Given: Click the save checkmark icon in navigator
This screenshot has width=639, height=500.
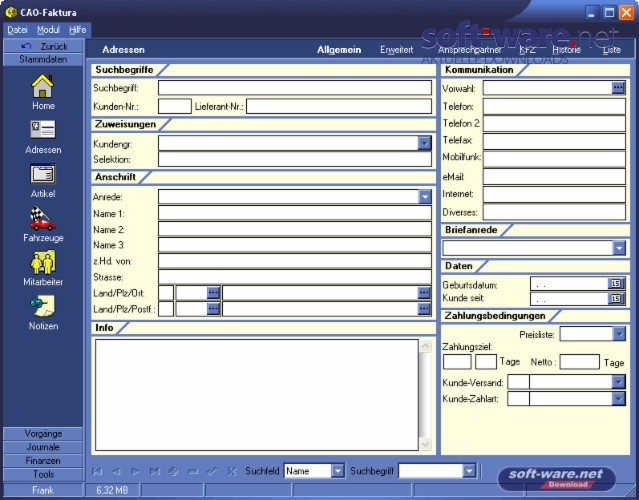Looking at the screenshot, I should click(212, 471).
